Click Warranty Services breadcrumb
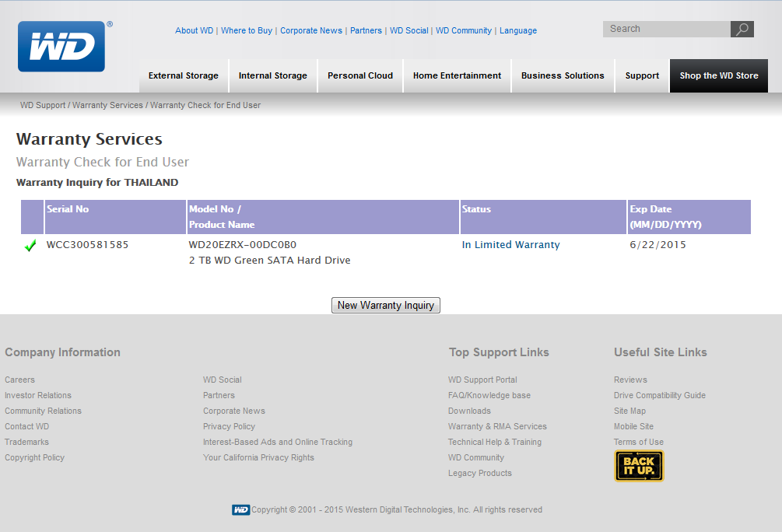Viewport: 782px width, 532px height. tap(107, 105)
